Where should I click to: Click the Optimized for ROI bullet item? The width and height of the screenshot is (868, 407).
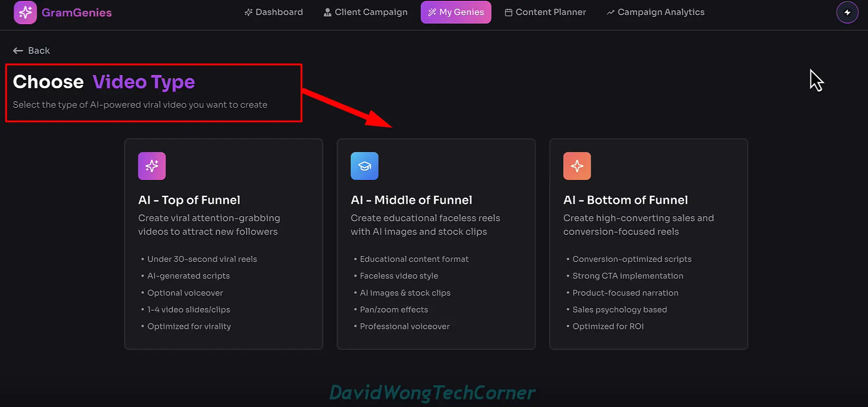coord(608,327)
